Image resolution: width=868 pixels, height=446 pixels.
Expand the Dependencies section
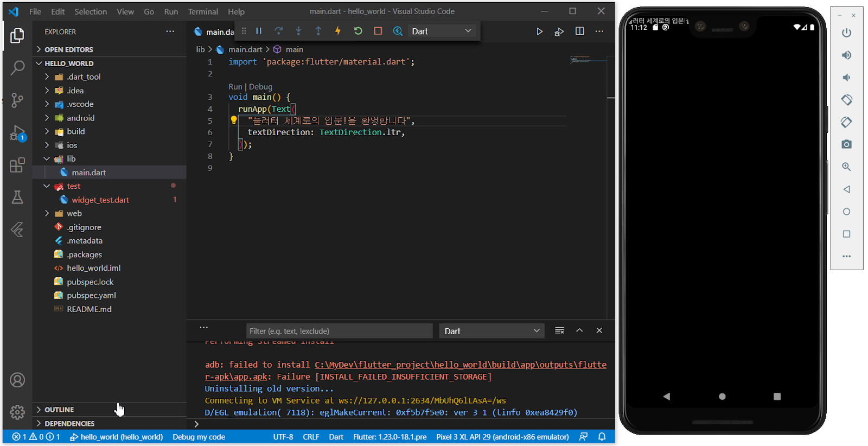click(x=110, y=424)
